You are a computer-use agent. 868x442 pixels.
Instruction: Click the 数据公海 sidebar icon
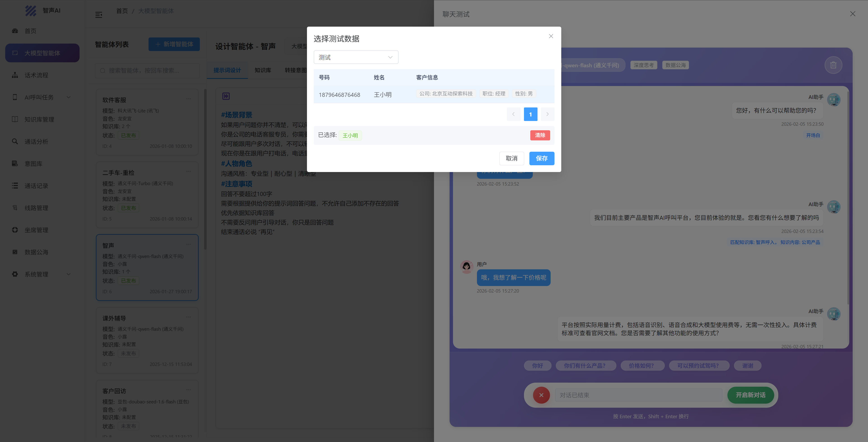pyautogui.click(x=15, y=252)
